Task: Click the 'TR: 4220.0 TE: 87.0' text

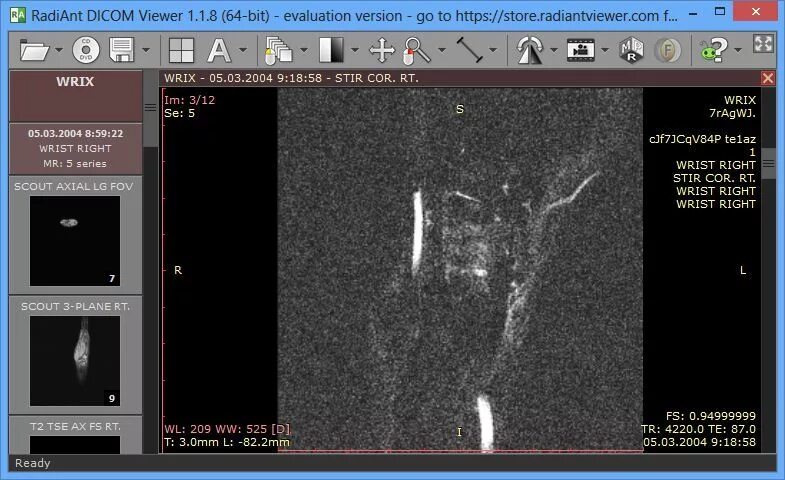Action: pyautogui.click(x=698, y=429)
